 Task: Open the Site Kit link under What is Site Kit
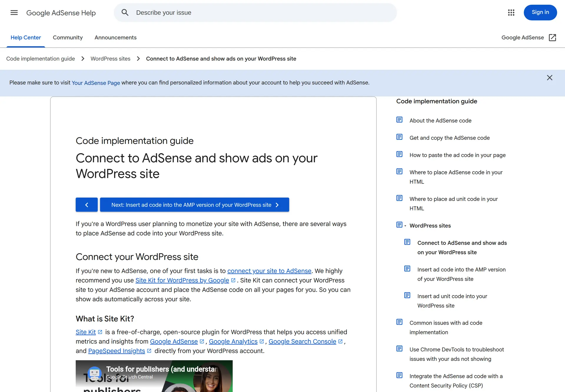coord(86,332)
